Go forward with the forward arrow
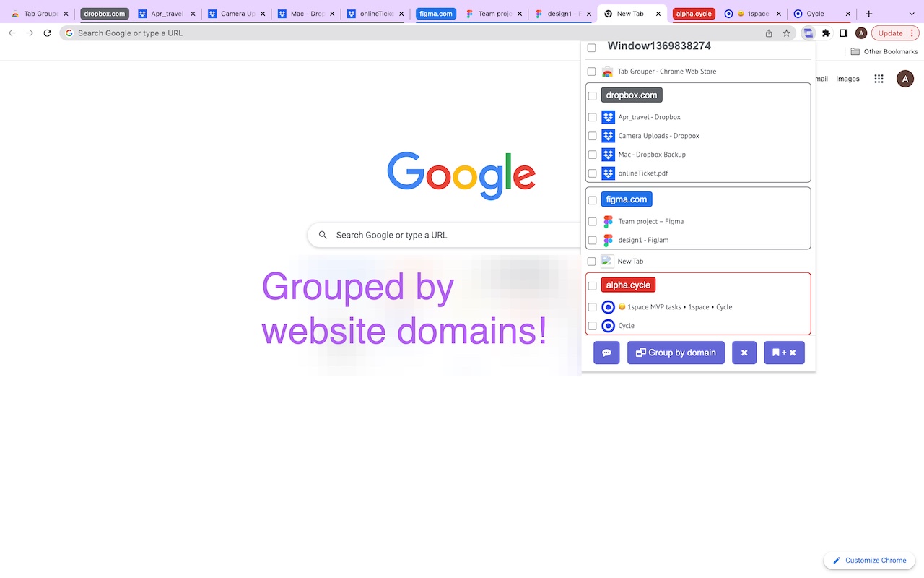Image resolution: width=924 pixels, height=578 pixels. 30,33
